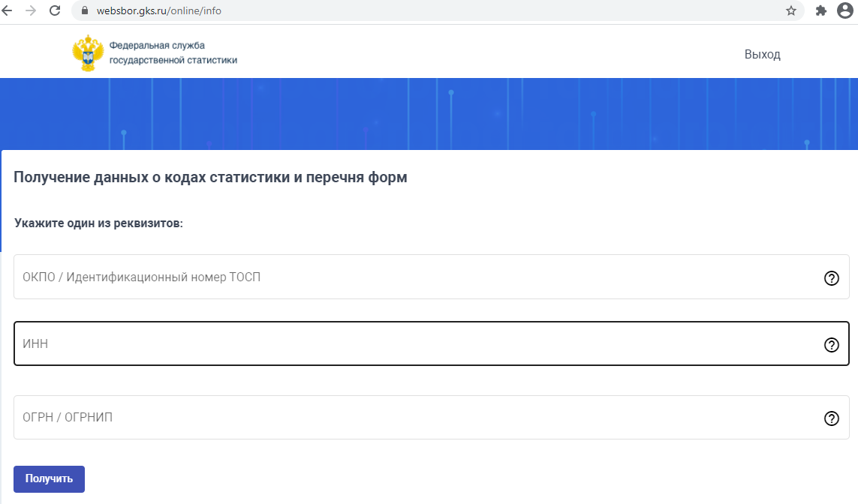Focus the ОГРН / ОГРНИП input field
The width and height of the screenshot is (858, 504).
click(431, 417)
